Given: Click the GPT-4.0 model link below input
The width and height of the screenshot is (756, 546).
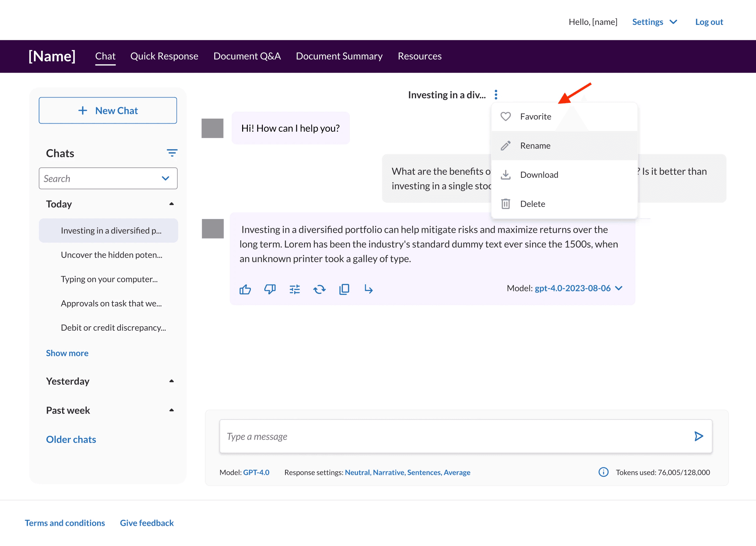Looking at the screenshot, I should coord(256,472).
